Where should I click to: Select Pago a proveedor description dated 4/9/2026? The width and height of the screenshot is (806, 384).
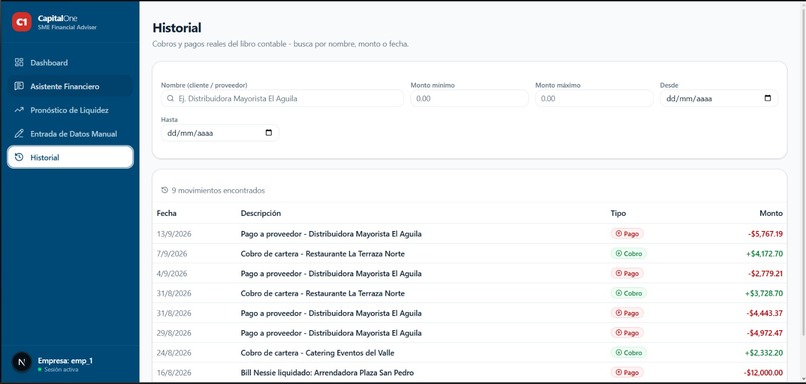click(x=331, y=273)
